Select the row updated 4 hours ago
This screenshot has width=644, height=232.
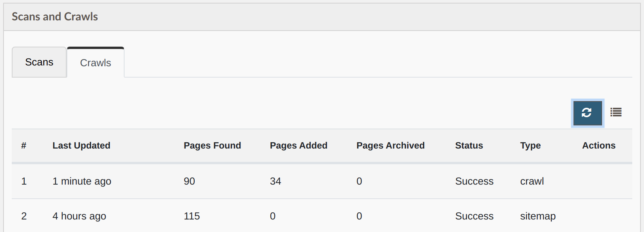pos(322,216)
